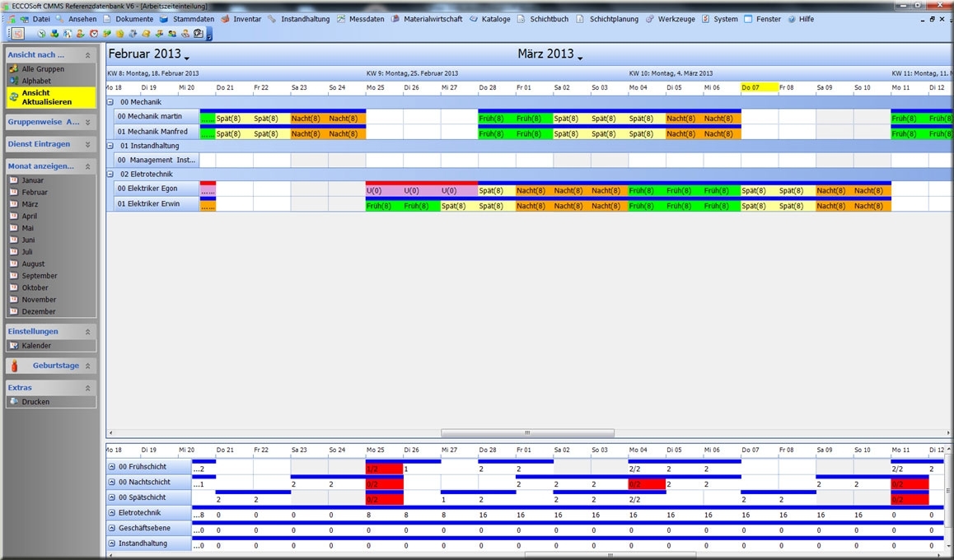
Task: Click the highlighted Do 07 date header
Action: [x=760, y=87]
